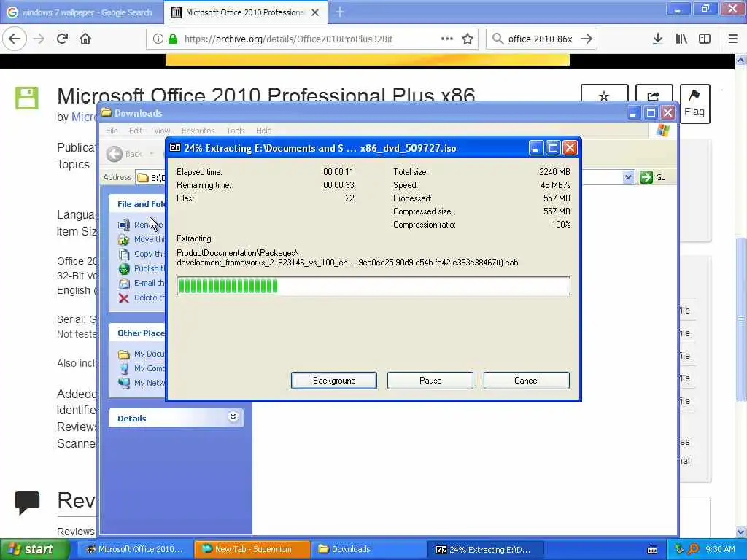Favorite the item with archive.org star button
Image resolution: width=747 pixels, height=560 pixels.
[x=604, y=96]
